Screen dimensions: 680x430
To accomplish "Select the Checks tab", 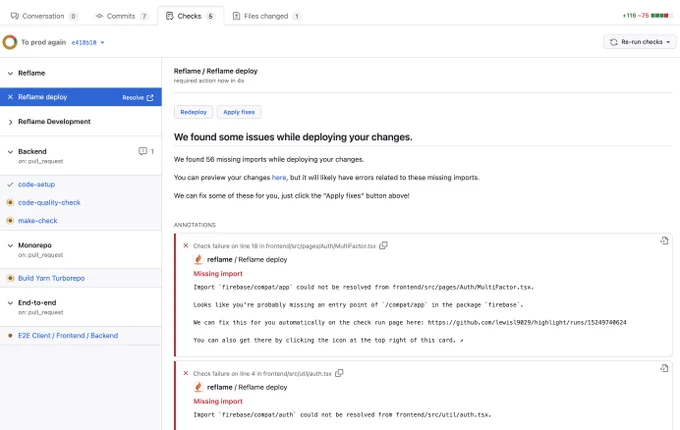I will (190, 16).
